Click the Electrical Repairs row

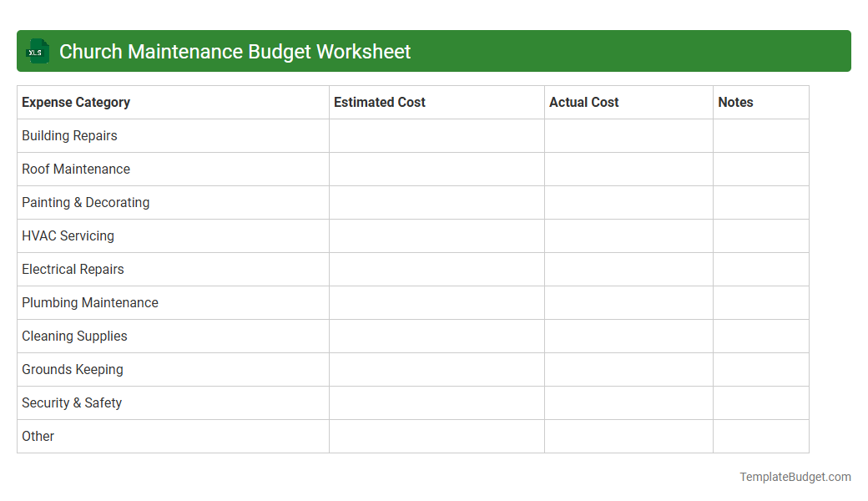click(x=73, y=269)
